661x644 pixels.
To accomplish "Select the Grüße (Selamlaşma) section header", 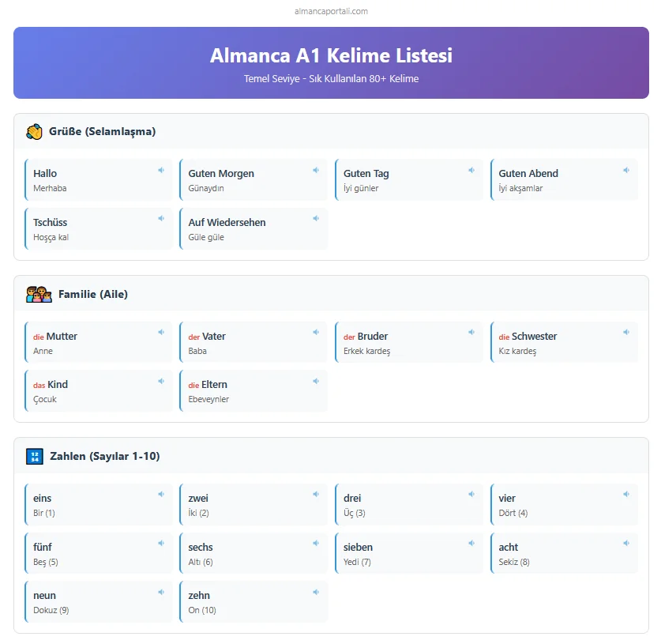I will click(x=102, y=132).
